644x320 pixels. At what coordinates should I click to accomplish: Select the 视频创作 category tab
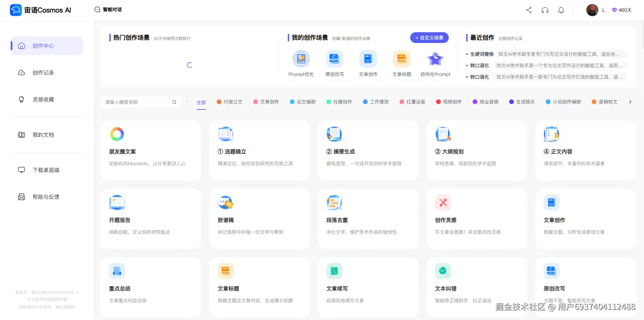tap(449, 102)
